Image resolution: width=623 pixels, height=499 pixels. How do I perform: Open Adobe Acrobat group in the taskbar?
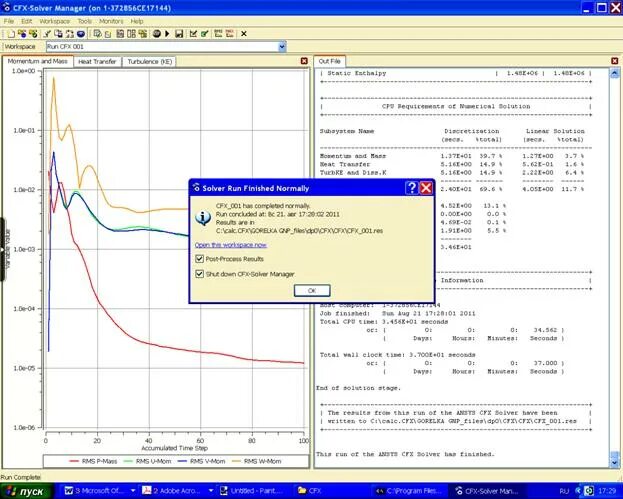177,491
